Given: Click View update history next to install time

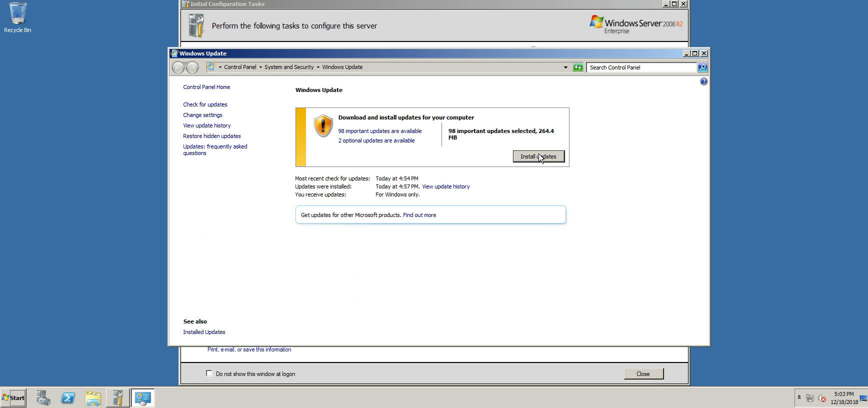Looking at the screenshot, I should coord(446,186).
